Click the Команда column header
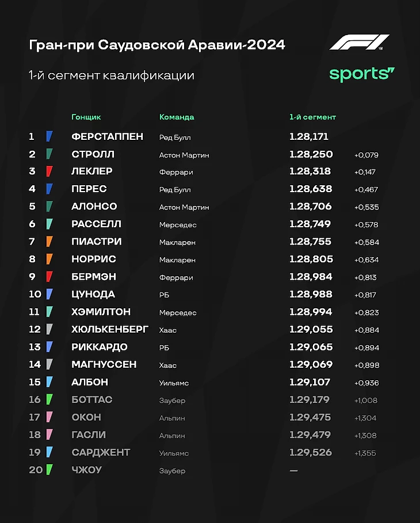Screen dimensions: 420x523 pyautogui.click(x=177, y=117)
